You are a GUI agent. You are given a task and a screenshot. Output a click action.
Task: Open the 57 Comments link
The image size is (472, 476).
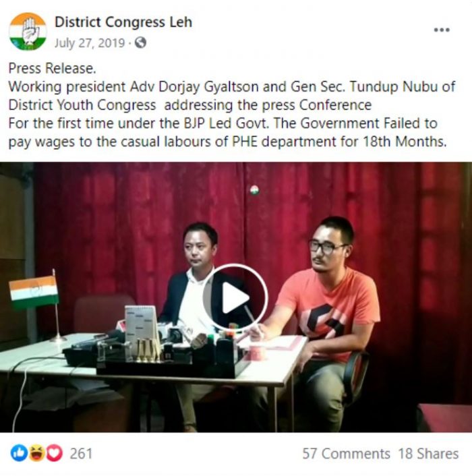pyautogui.click(x=346, y=454)
